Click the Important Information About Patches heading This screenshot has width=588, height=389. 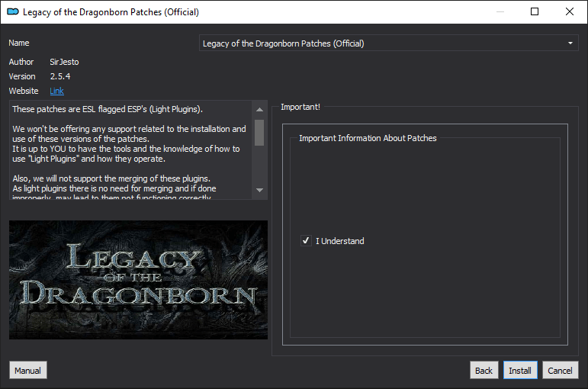(368, 138)
